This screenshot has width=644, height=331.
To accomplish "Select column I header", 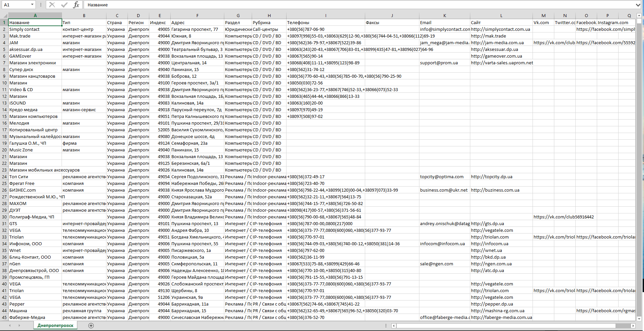I will [326, 15].
